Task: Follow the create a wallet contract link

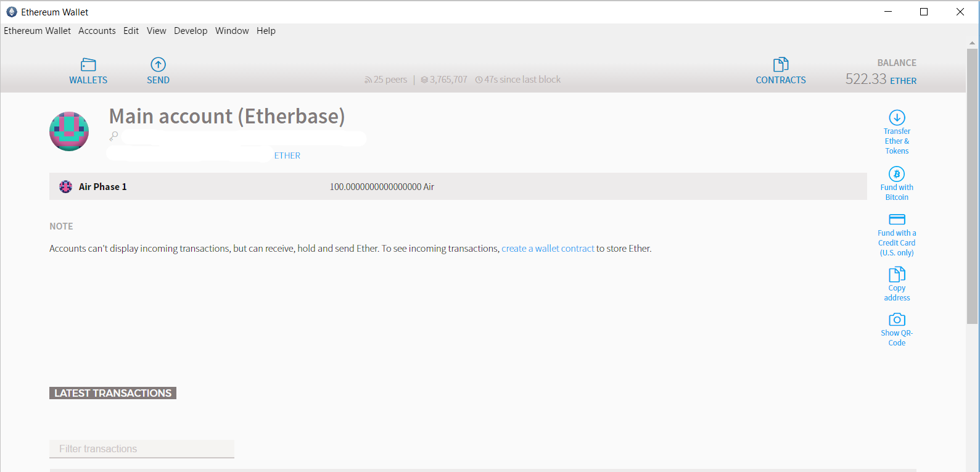Action: click(x=548, y=249)
